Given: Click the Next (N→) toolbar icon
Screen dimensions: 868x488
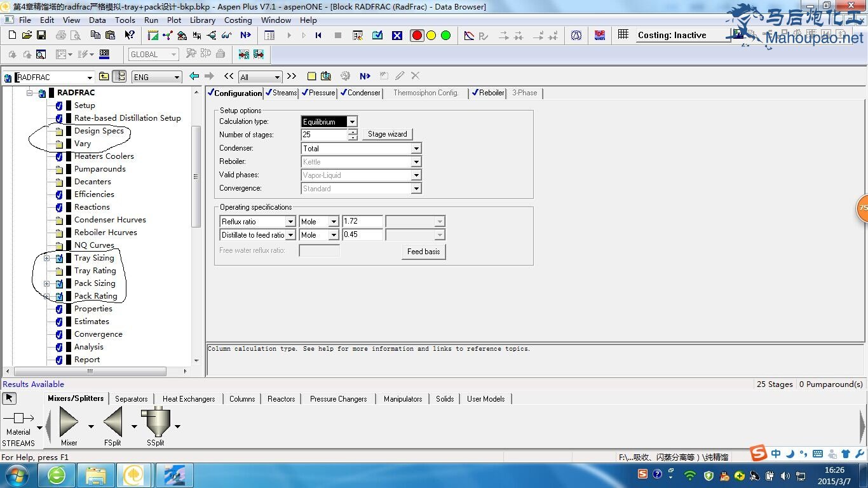Looking at the screenshot, I should 246,36.
